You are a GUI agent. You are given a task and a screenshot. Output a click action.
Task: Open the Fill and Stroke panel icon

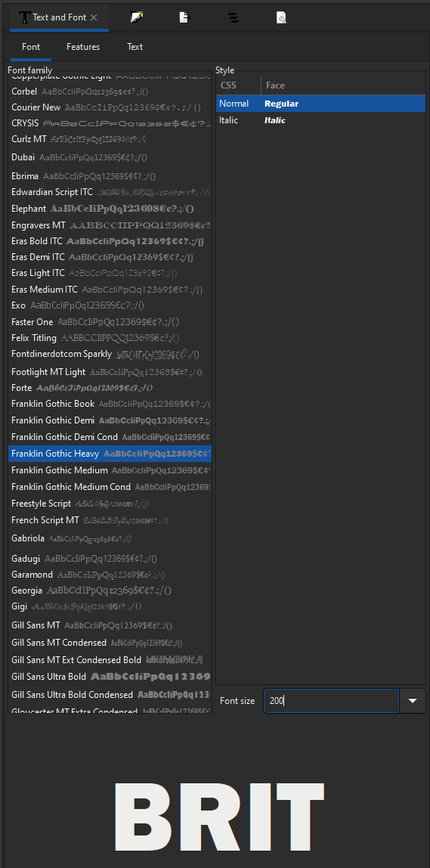137,17
